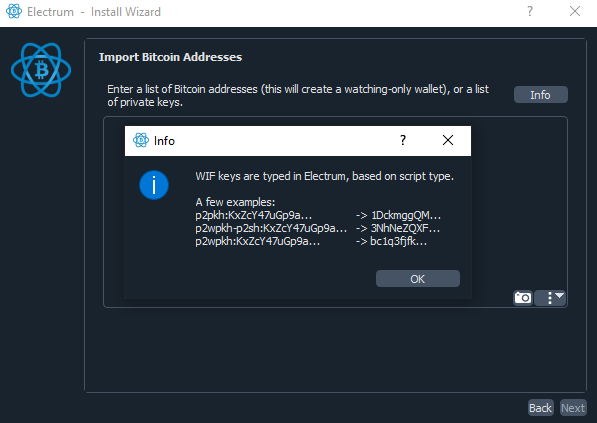This screenshot has width=597, height=423.
Task: Close the Info dialog with its X
Action: [x=448, y=140]
